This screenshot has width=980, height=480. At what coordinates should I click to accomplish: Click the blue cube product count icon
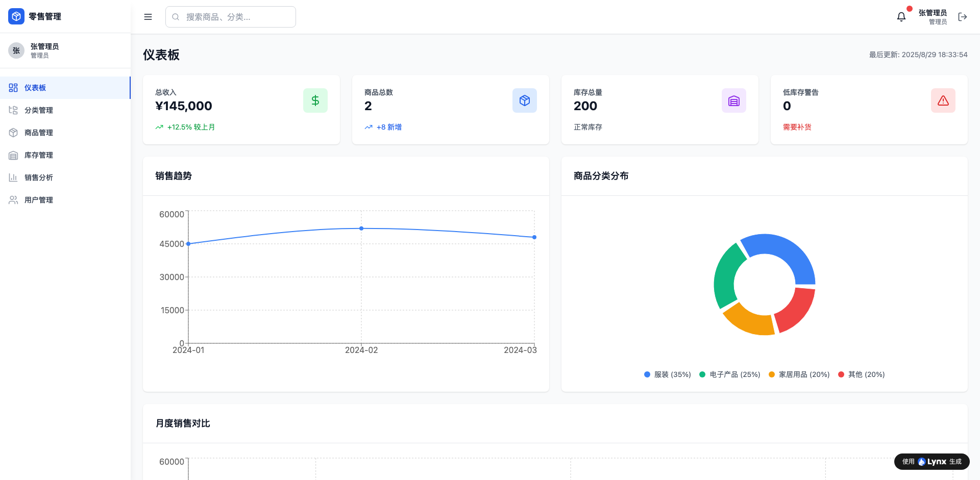[525, 100]
